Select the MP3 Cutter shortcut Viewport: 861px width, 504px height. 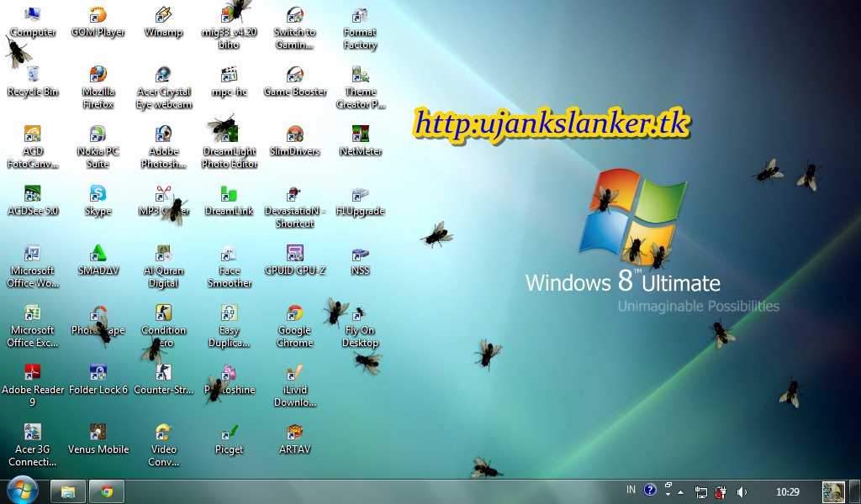pos(163,201)
